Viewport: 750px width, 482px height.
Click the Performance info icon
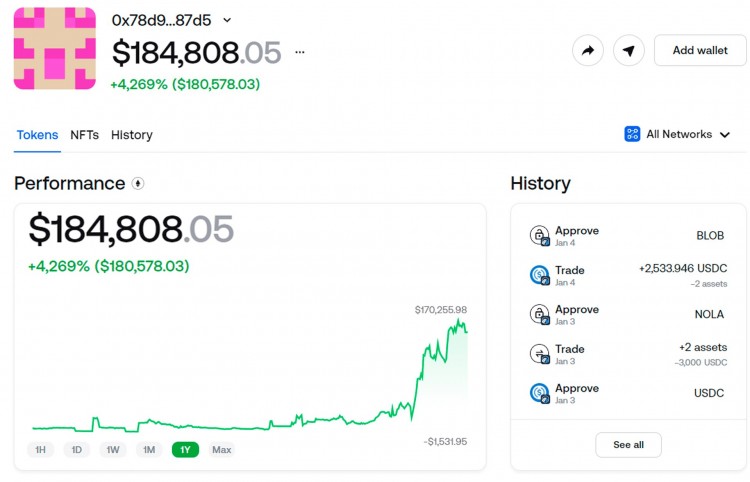coord(138,183)
